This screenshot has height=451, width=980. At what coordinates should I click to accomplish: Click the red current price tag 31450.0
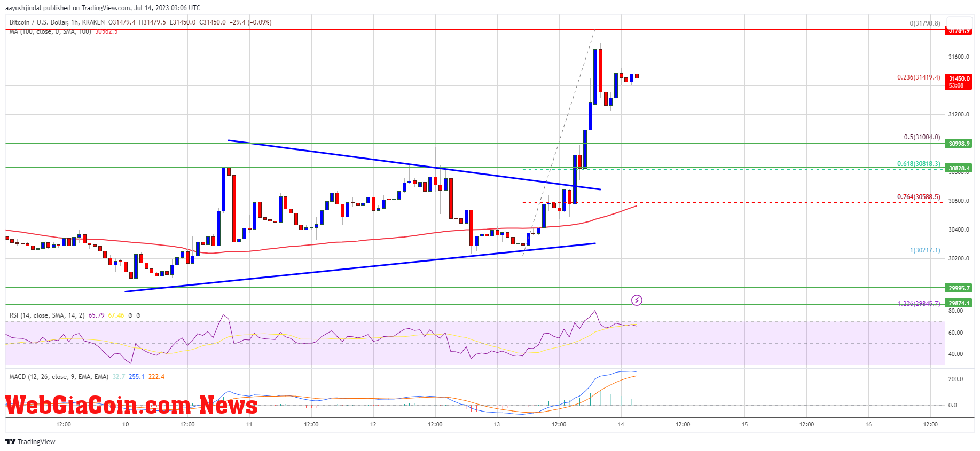coord(959,82)
